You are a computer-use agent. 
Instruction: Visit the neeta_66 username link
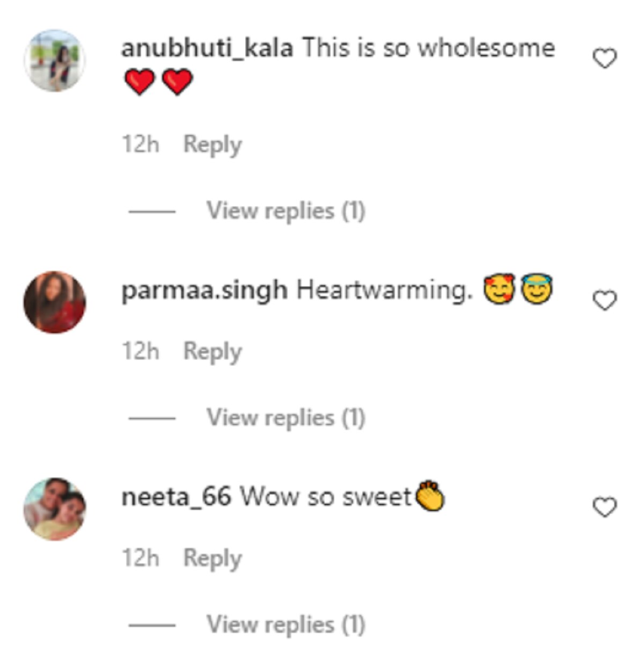[x=176, y=497]
